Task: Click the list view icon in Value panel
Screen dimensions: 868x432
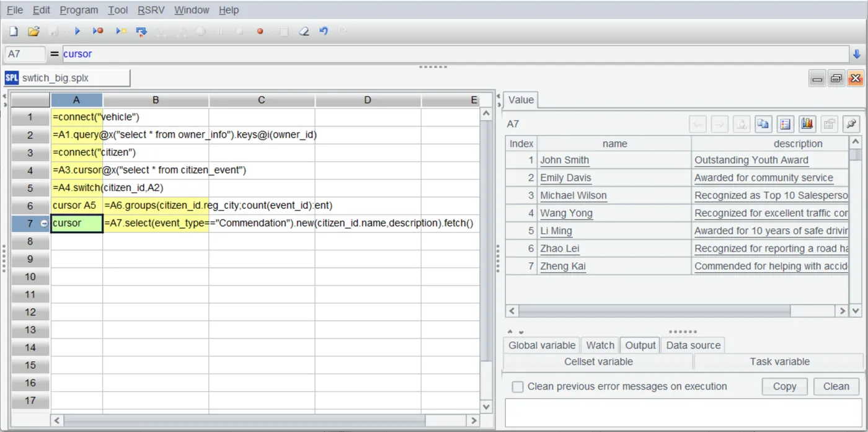Action: point(786,124)
